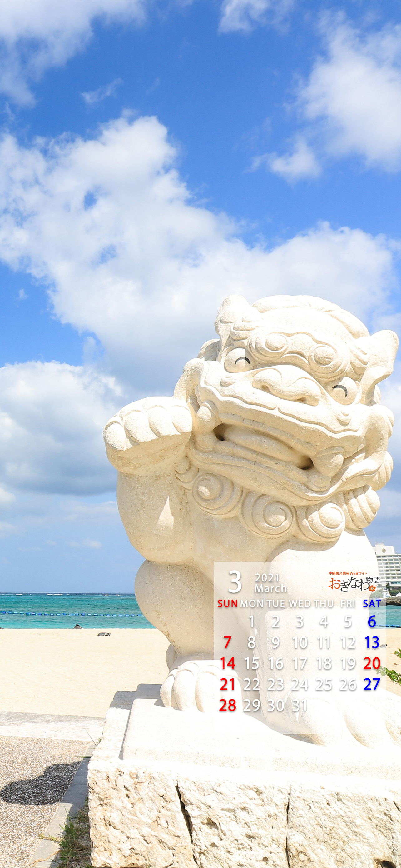Click the red hibiscus flower icon
401x868 pixels.
click(x=372, y=589)
